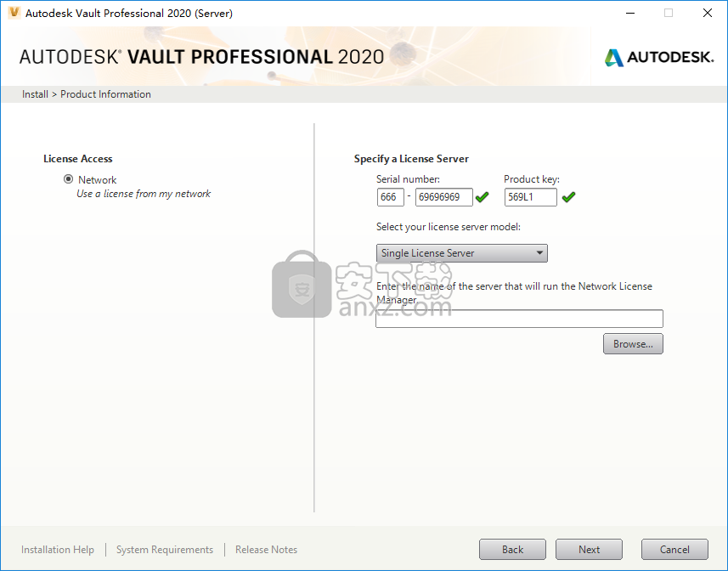Select the Network license radio button
Image resolution: width=728 pixels, height=571 pixels.
68,179
